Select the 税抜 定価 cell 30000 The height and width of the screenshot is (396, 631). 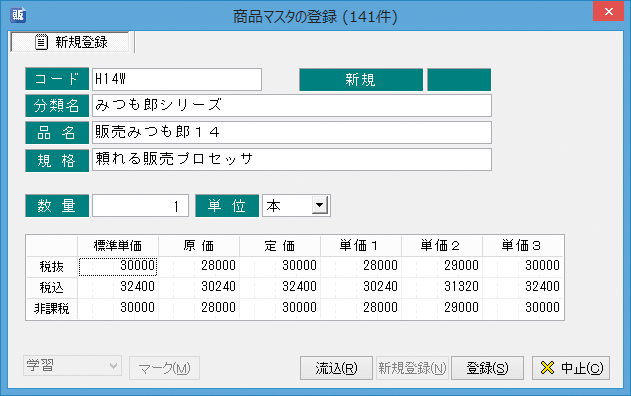280,266
